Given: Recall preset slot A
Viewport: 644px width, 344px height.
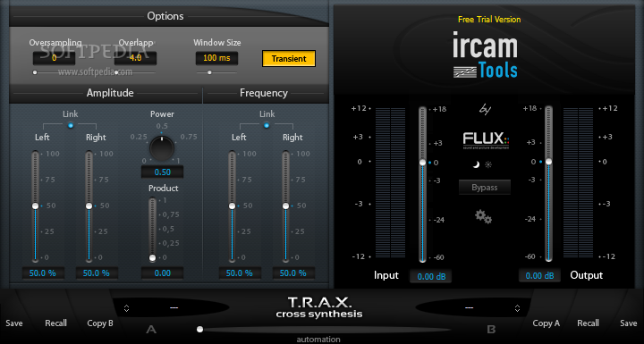Looking at the screenshot, I should (55, 323).
